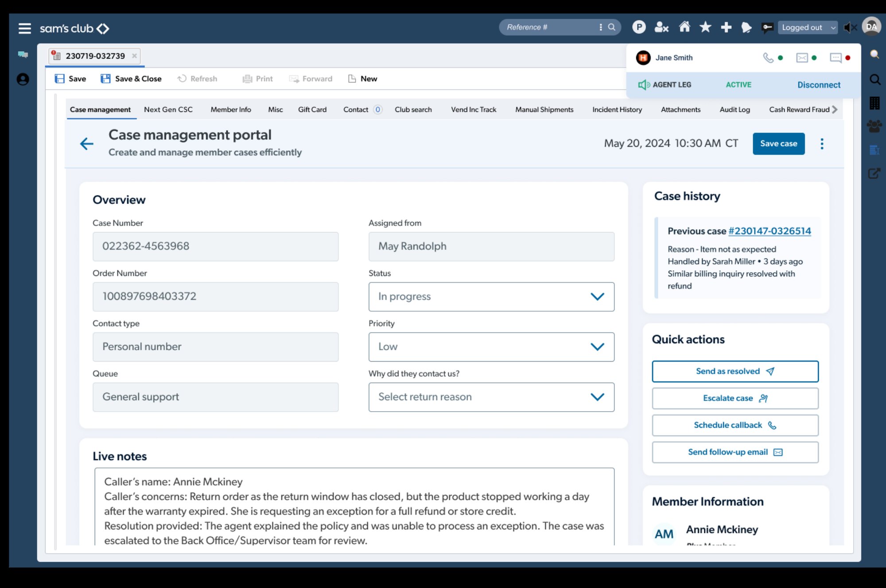
Task: Click the New toolbar button
Action: coord(363,79)
